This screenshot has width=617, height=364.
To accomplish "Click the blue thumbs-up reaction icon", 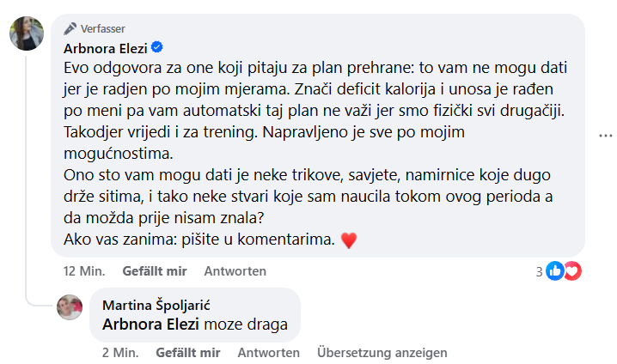I will click(x=555, y=271).
